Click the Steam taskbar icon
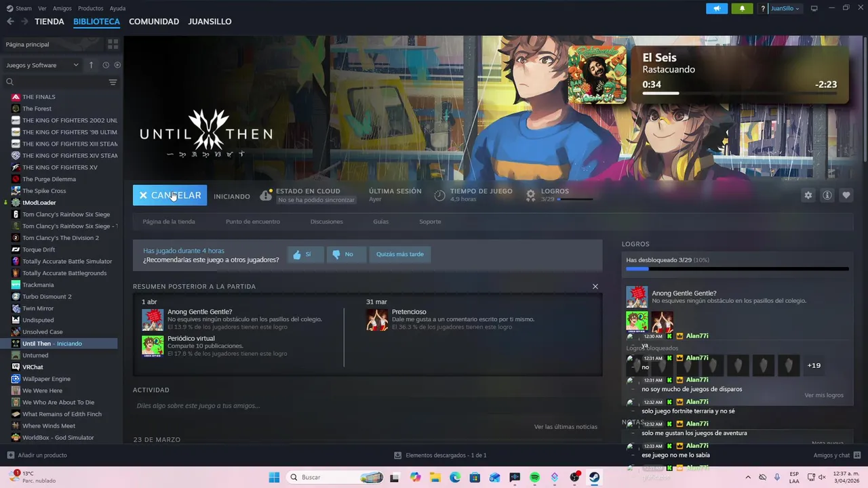The image size is (868, 488). click(594, 477)
